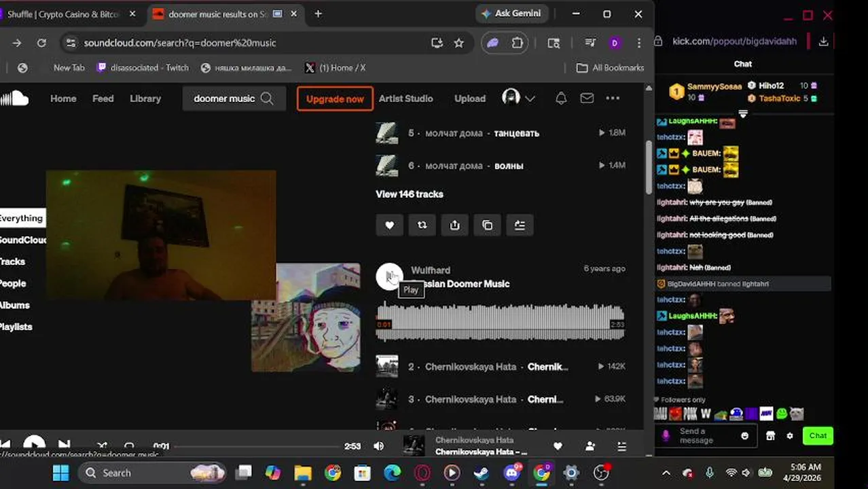Open Discord from the taskbar
This screenshot has width=868, height=489.
tap(513, 473)
